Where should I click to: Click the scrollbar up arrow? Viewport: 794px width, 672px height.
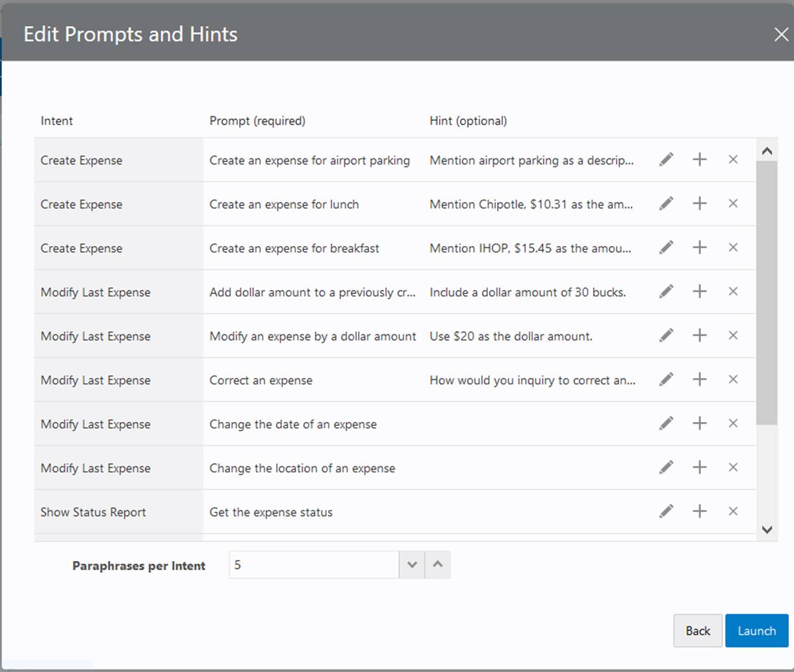[767, 150]
